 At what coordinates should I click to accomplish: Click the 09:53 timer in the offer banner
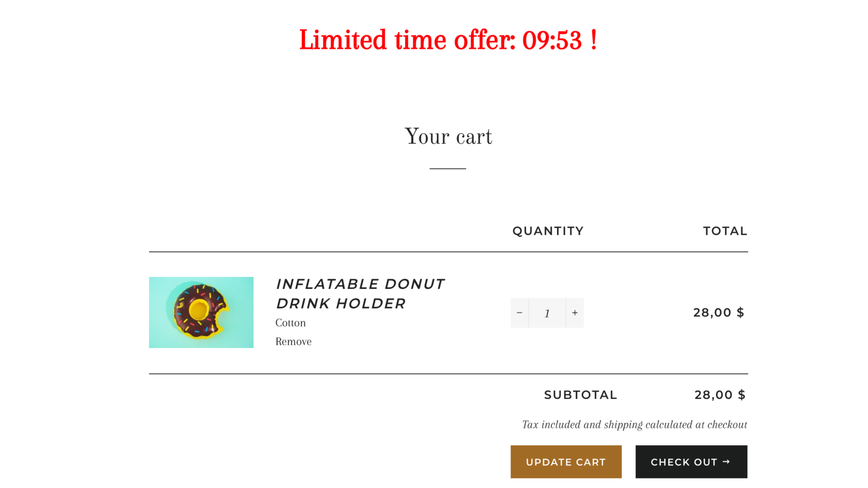[x=549, y=40]
